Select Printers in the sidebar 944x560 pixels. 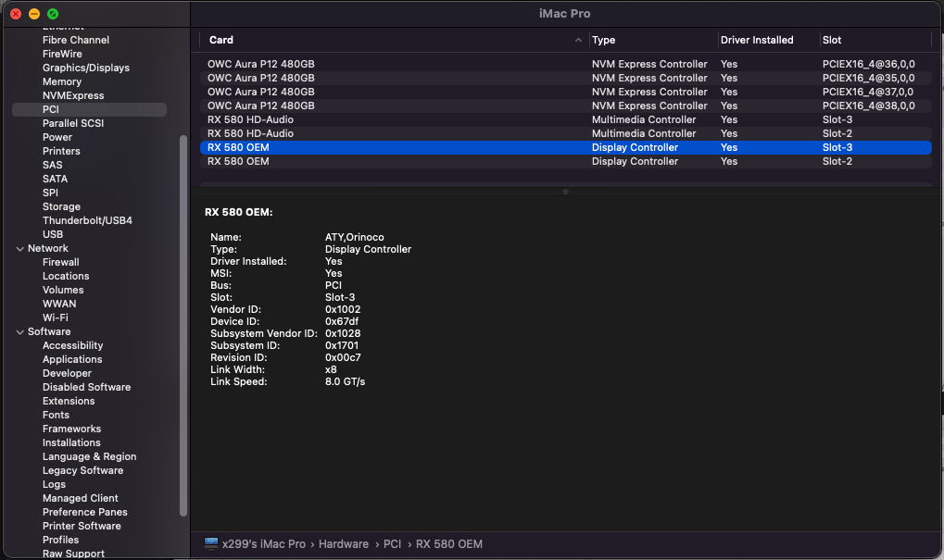click(x=61, y=150)
